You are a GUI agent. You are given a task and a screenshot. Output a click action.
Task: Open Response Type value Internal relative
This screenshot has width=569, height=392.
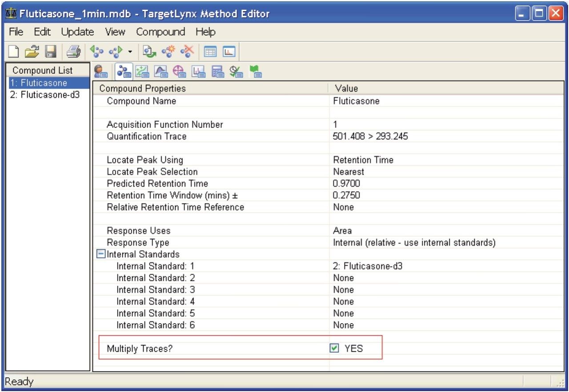click(414, 243)
